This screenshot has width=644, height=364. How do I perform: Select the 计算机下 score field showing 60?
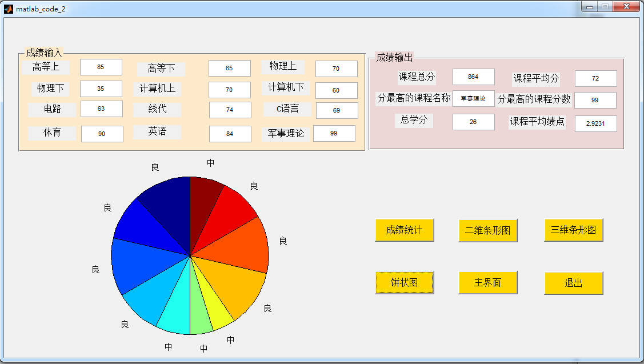click(337, 90)
